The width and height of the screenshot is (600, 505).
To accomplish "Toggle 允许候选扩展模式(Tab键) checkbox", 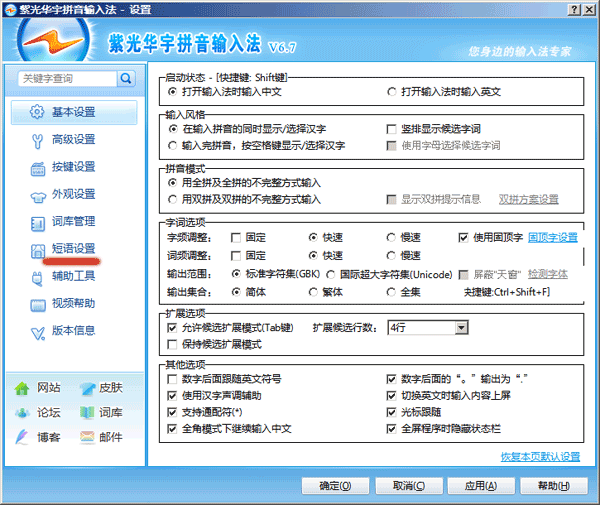I will pos(172,328).
